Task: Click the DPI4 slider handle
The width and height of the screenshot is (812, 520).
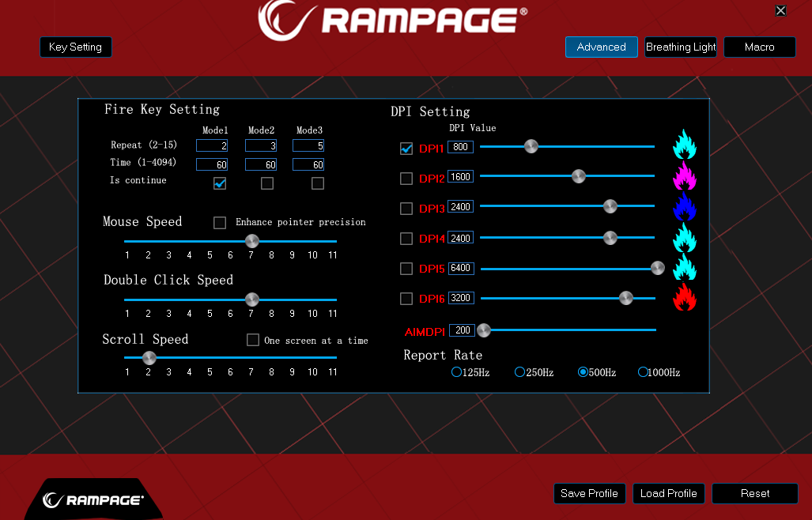Action: click(x=610, y=238)
